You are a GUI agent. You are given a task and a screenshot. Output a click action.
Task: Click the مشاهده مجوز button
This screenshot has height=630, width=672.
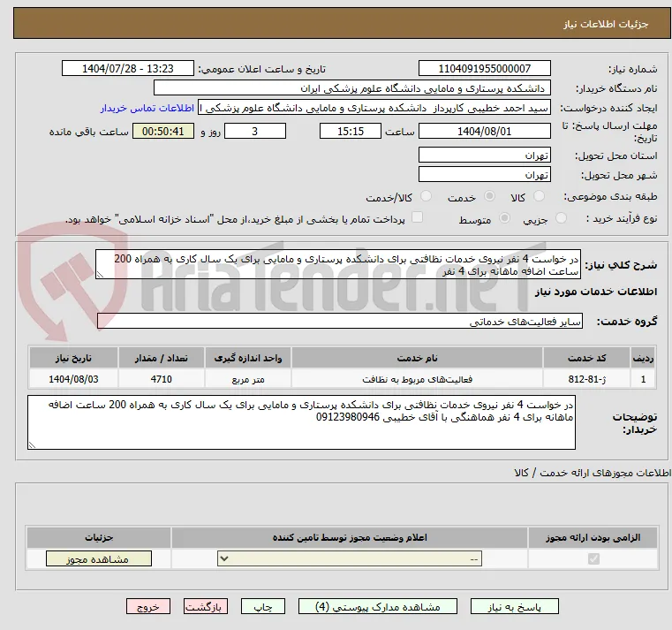point(99,558)
